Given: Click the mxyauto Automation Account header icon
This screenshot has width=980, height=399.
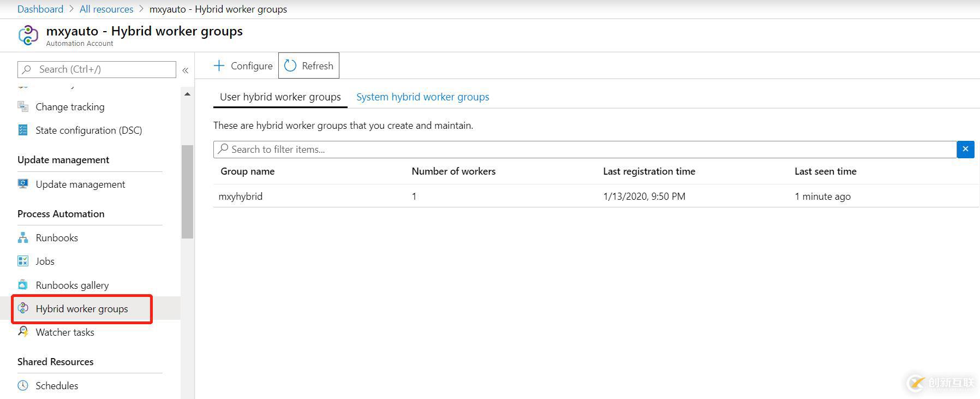Looking at the screenshot, I should [x=28, y=35].
